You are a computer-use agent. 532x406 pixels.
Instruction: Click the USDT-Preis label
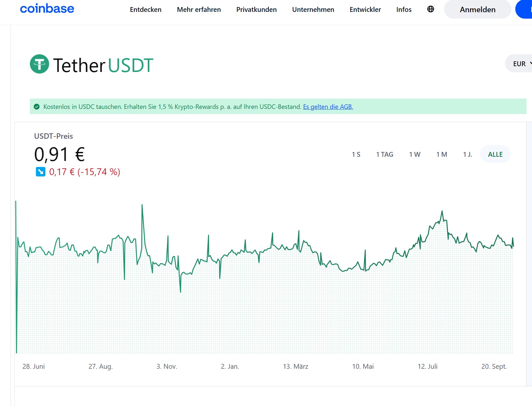(x=54, y=136)
